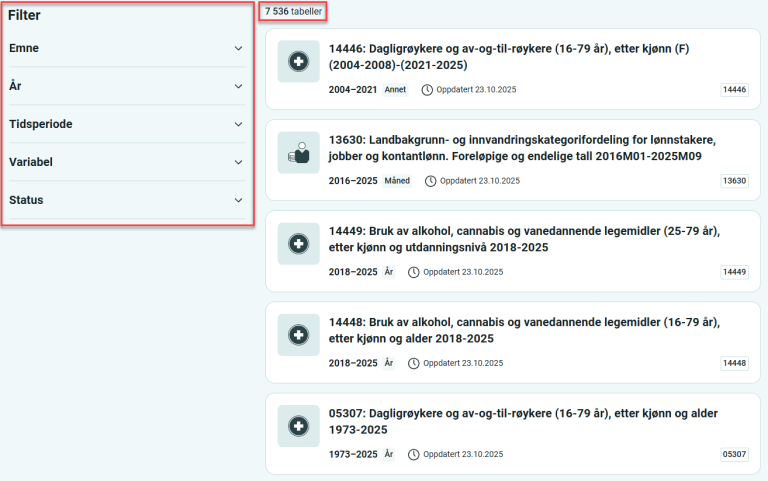Click Oppdatert 23.10.2025 on table 05307
Screen dimensions: 768x481
463,454
